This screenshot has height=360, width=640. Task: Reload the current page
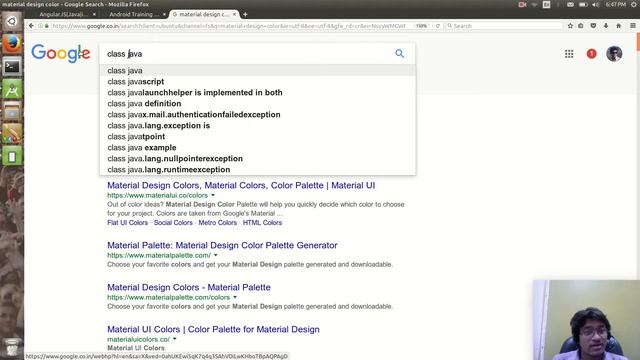click(x=438, y=26)
